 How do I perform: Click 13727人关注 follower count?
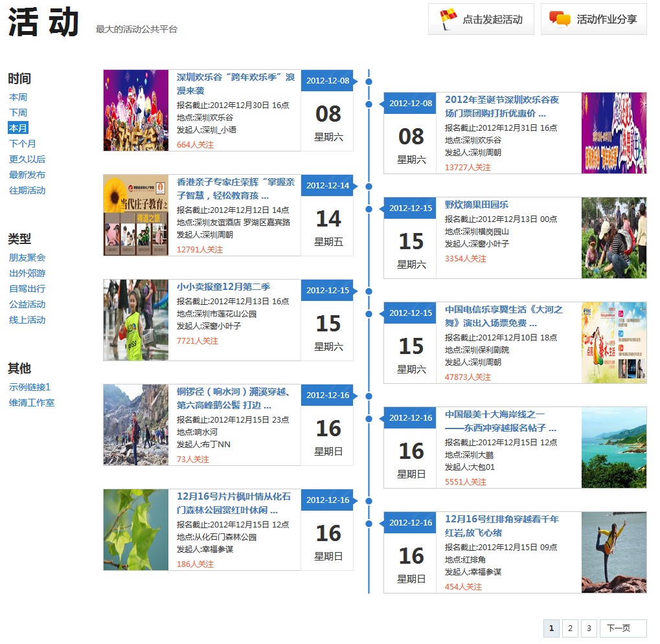pos(468,168)
